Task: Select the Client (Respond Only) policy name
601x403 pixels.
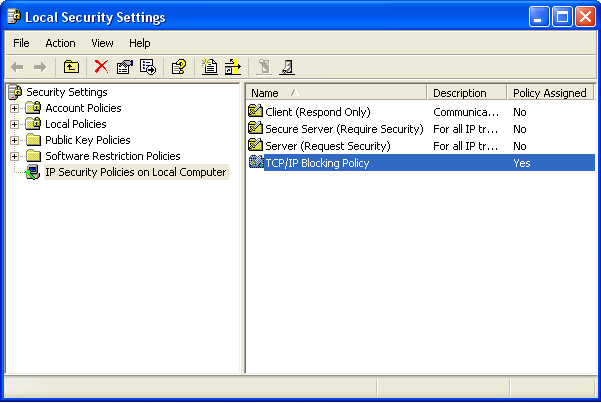Action: click(x=318, y=112)
